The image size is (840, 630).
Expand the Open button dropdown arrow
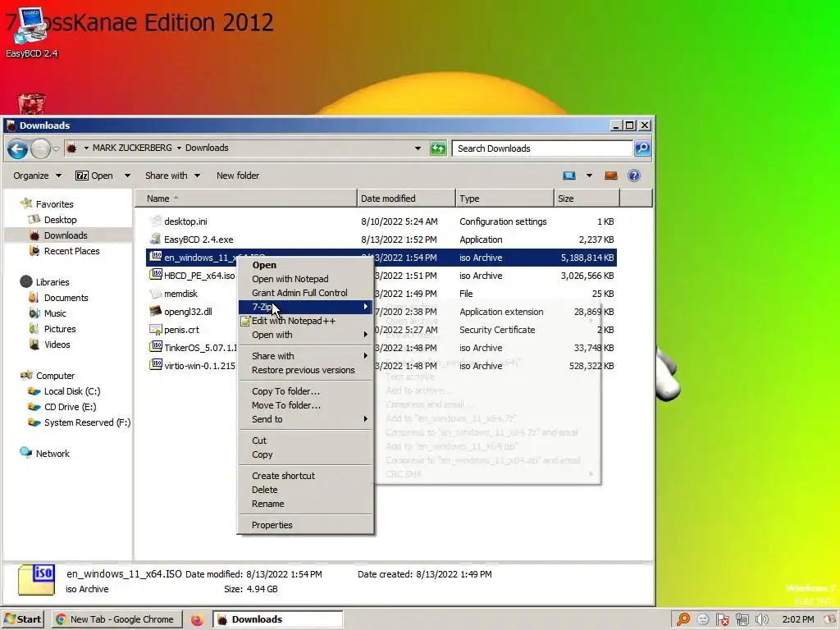point(127,176)
